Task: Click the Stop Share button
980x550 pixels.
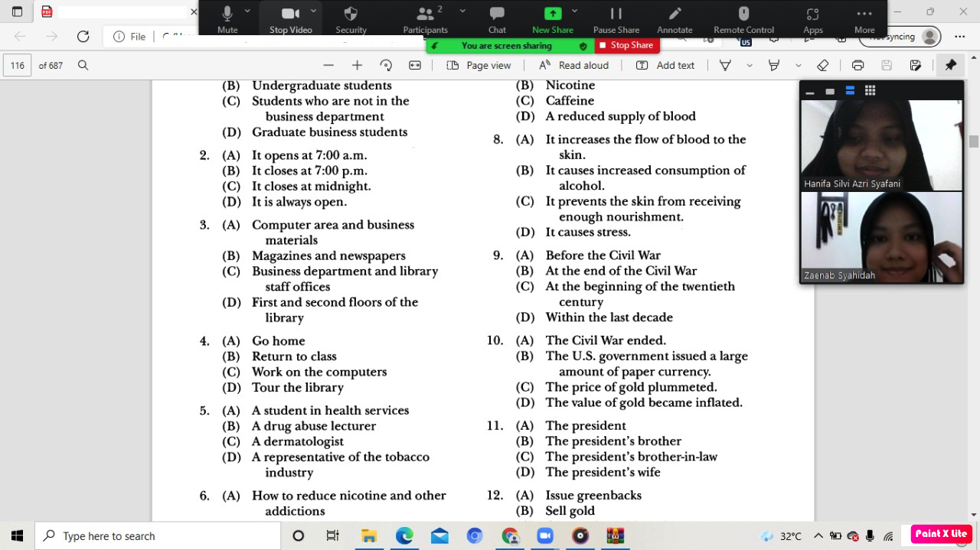Action: (x=627, y=45)
